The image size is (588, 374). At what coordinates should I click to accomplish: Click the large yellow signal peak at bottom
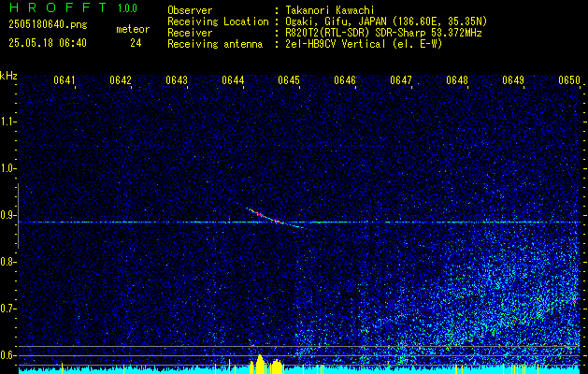(x=260, y=364)
